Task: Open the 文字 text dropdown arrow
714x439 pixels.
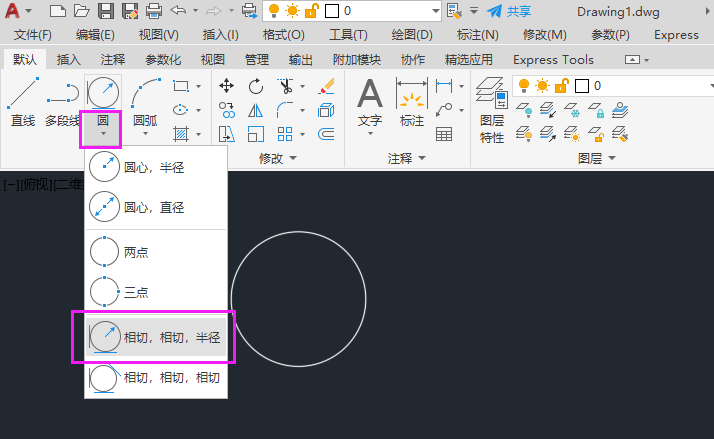Action: point(370,134)
